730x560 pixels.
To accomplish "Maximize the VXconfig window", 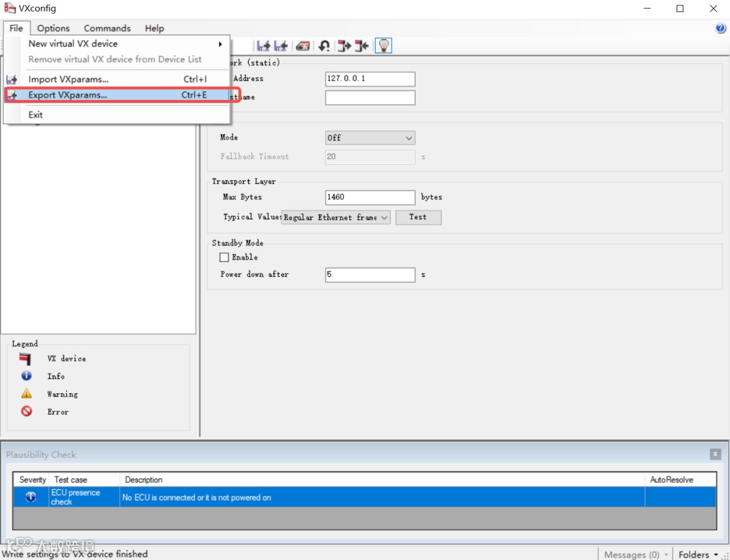I will tap(680, 8).
